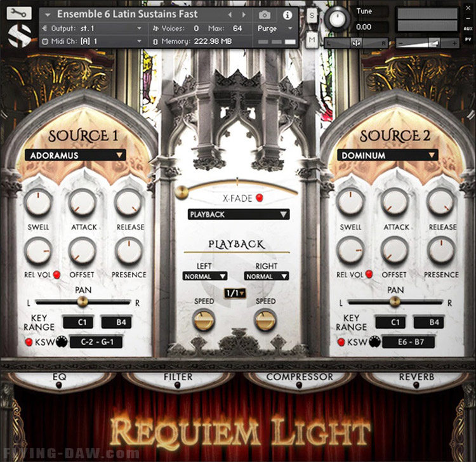Viewport: 476px width, 462px height.
Task: Click the Left Speed gold knob
Action: click(204, 320)
